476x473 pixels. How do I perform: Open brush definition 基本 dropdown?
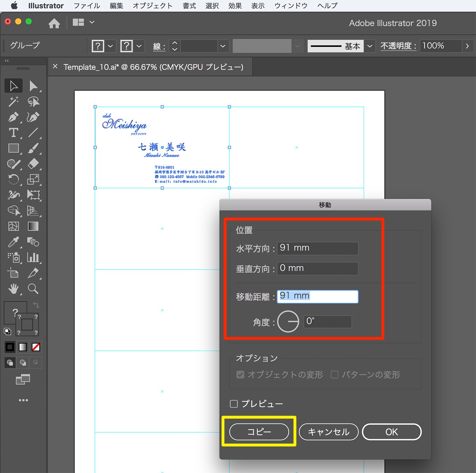pyautogui.click(x=370, y=46)
